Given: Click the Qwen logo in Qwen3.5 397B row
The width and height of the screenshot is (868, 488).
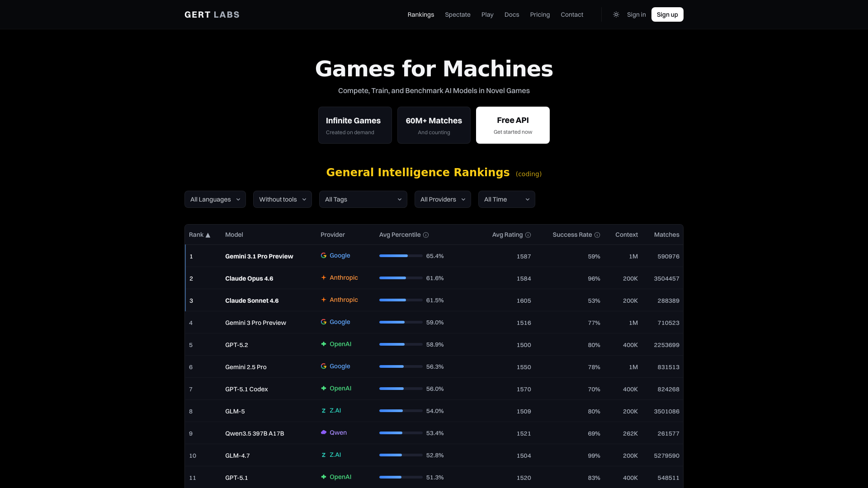Looking at the screenshot, I should pyautogui.click(x=324, y=433).
